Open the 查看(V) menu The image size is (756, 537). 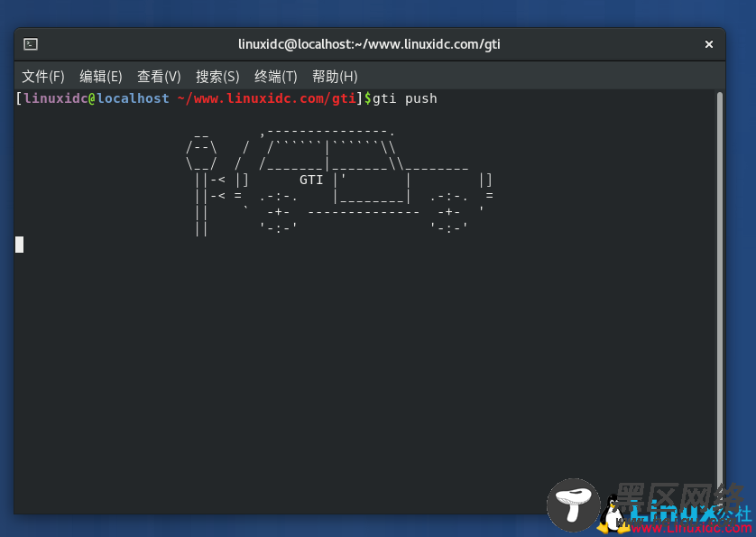click(159, 76)
